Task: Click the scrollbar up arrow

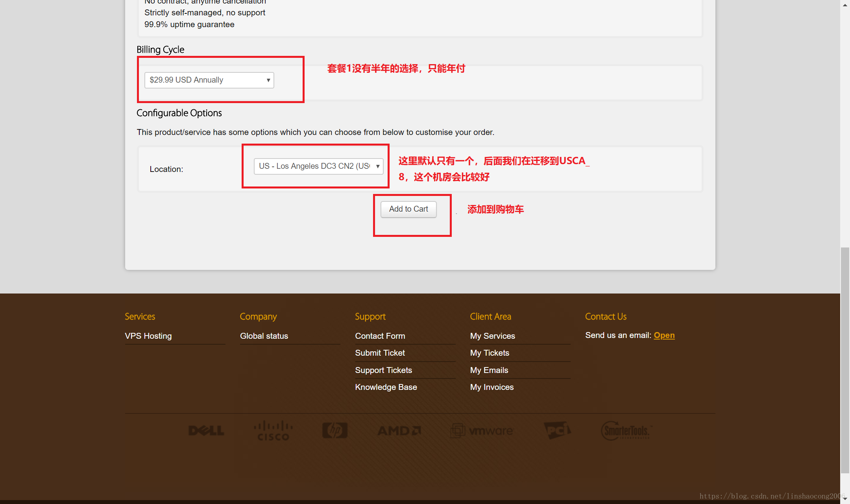Action: 845,5
